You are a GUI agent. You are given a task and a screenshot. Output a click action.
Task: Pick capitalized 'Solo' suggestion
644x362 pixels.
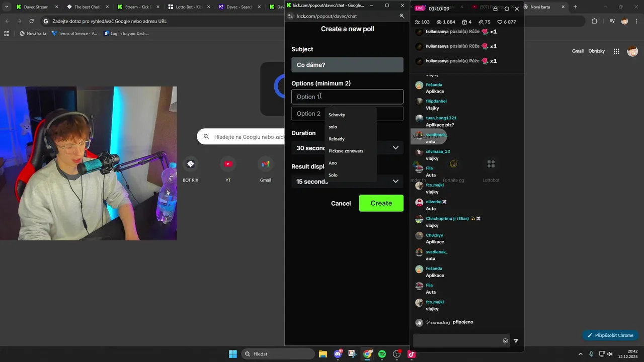[351, 175]
